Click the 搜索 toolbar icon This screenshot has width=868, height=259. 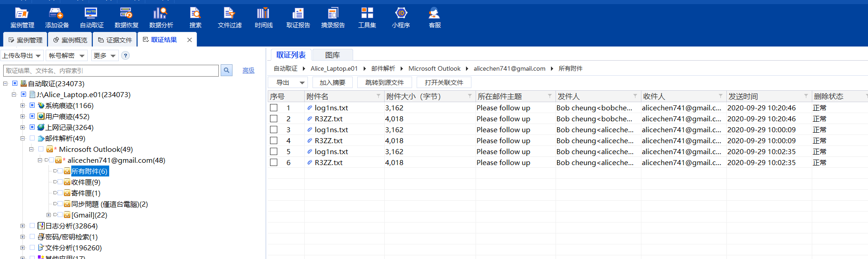[x=196, y=18]
